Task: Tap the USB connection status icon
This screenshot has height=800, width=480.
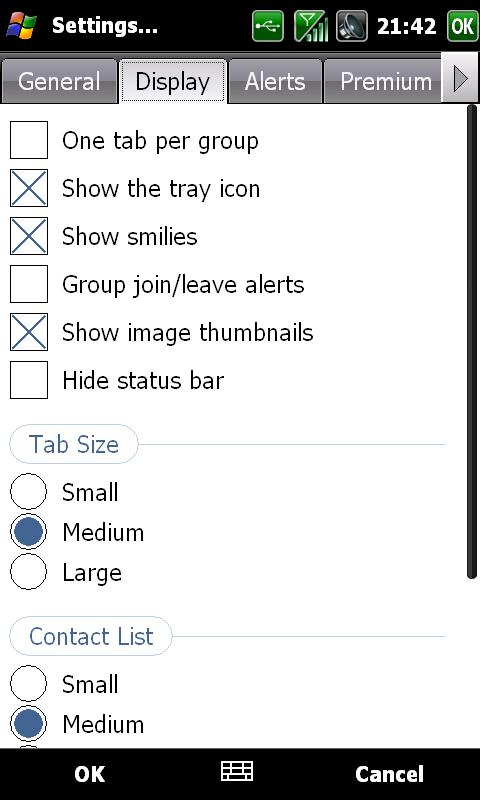Action: pyautogui.click(x=267, y=26)
